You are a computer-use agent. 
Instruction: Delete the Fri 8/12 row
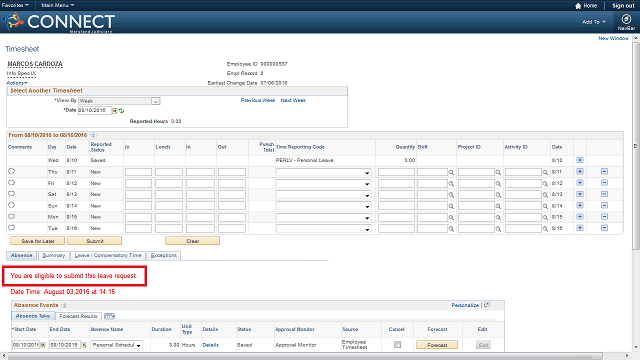(604, 183)
